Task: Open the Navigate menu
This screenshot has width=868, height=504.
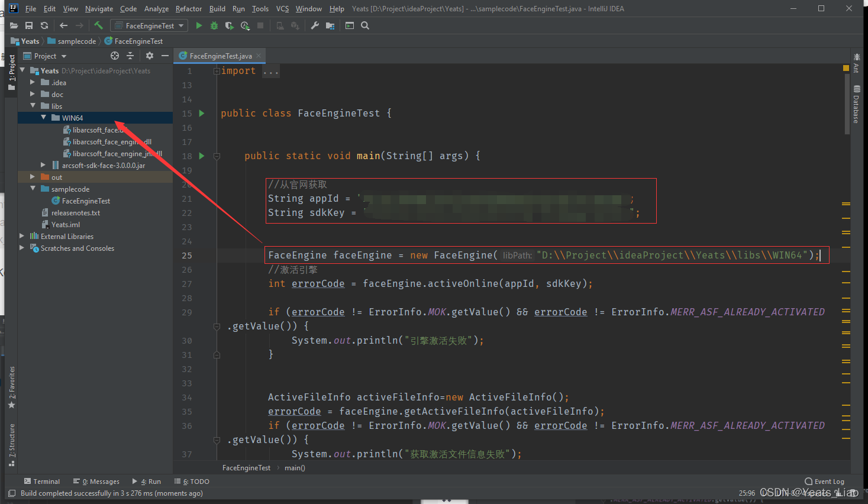Action: pyautogui.click(x=99, y=9)
